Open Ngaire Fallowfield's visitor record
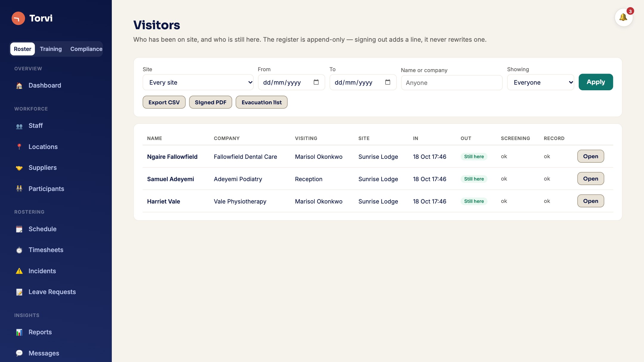 click(x=591, y=156)
